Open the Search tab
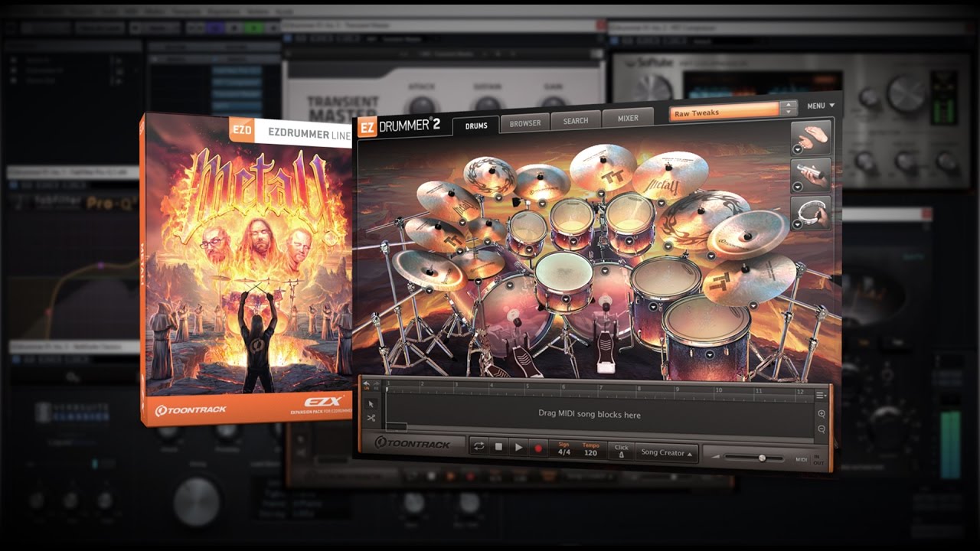The width and height of the screenshot is (980, 551). point(576,120)
